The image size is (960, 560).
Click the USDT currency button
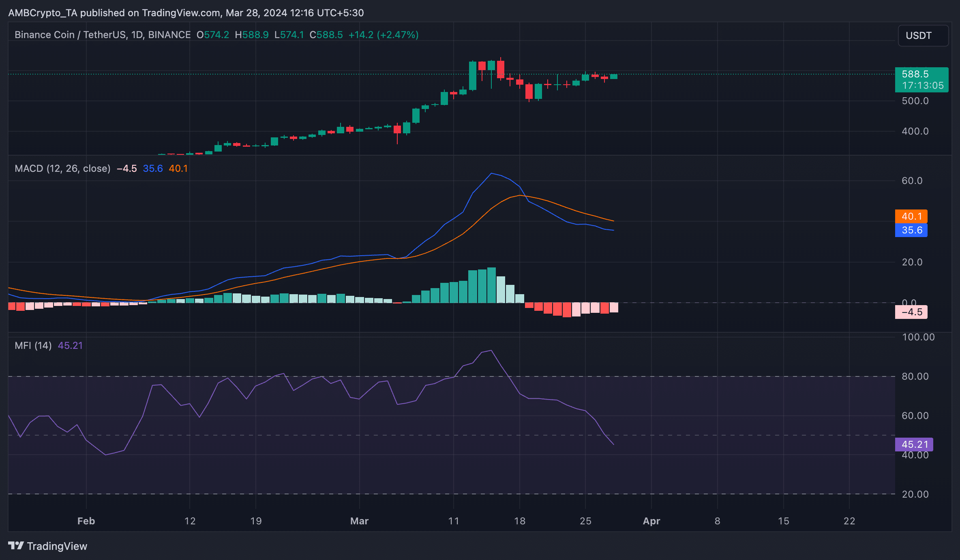923,36
